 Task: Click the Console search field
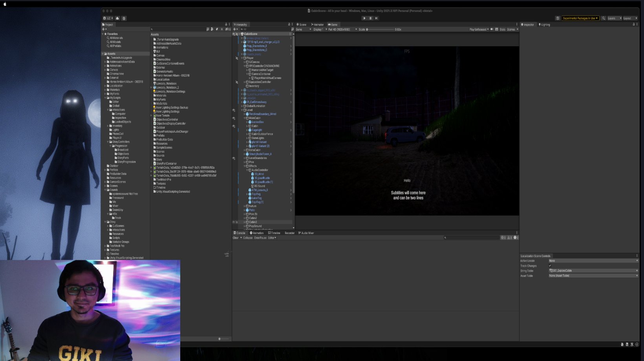[471, 237]
